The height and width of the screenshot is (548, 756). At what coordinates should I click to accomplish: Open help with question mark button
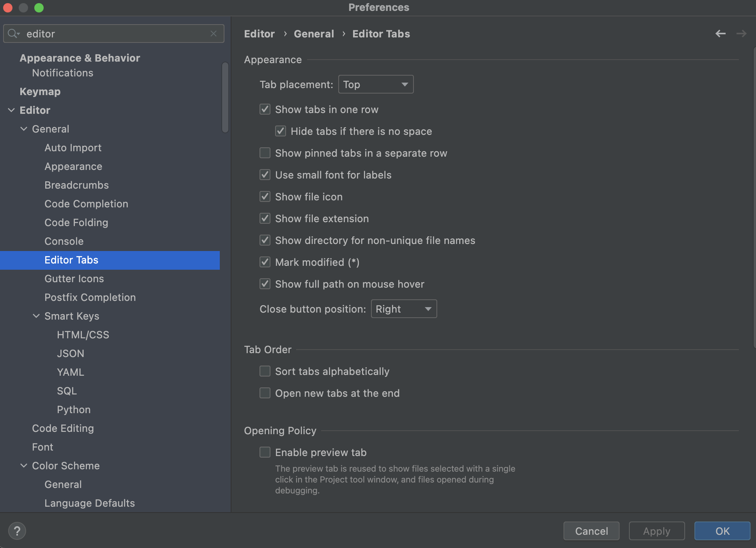[17, 531]
